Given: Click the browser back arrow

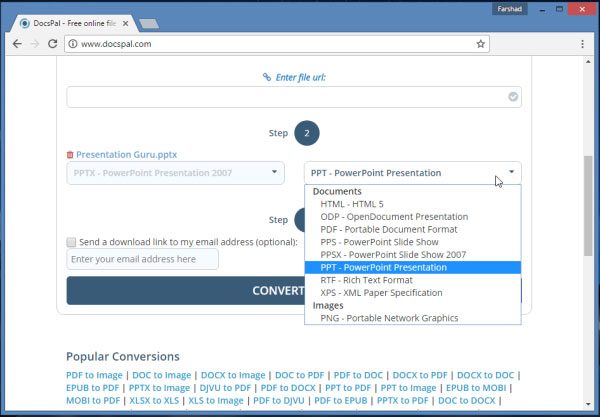Looking at the screenshot, I should [17, 44].
